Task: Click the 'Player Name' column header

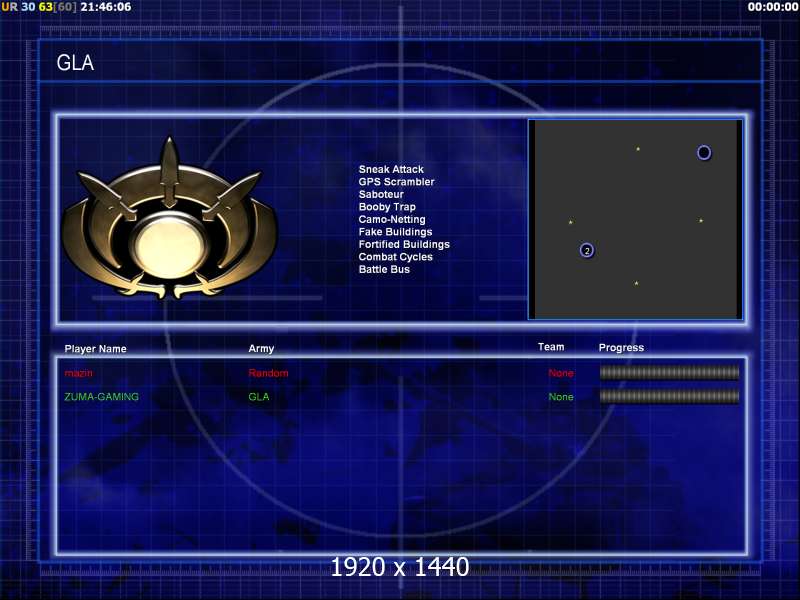Action: 95,349
